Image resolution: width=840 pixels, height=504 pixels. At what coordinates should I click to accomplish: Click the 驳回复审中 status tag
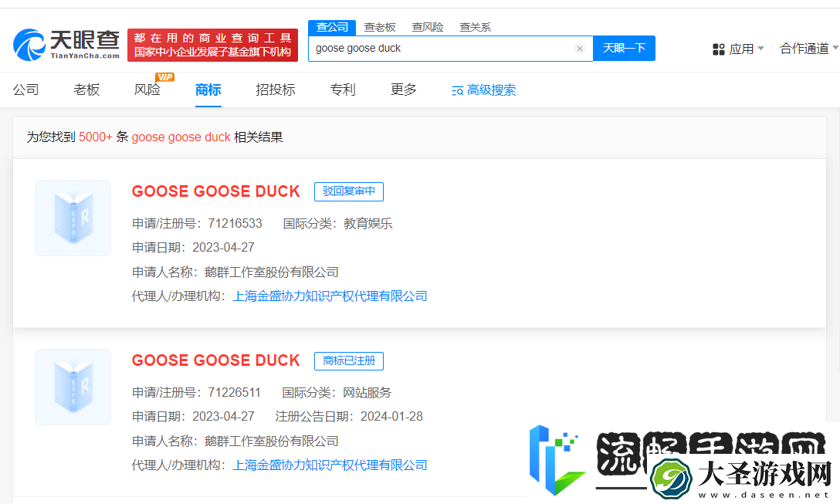click(349, 191)
